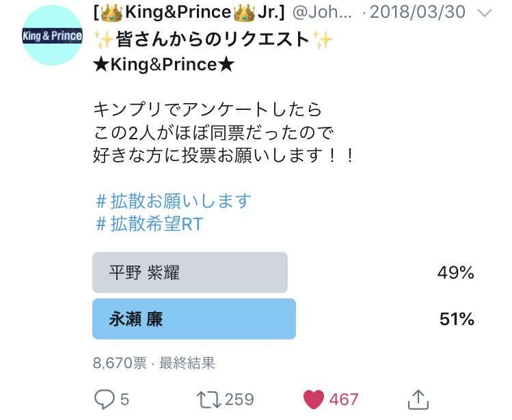The image size is (512, 420).
Task: Click the 49% poll result
Action: click(455, 273)
